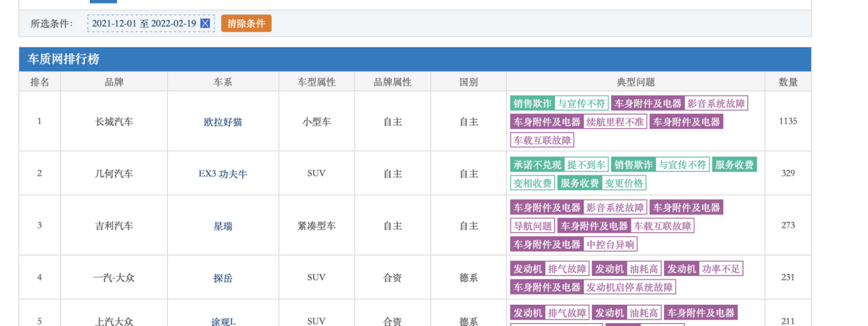Screen dimensions: 868x326
Task: Click the 231 complaint count
Action: click(x=788, y=278)
